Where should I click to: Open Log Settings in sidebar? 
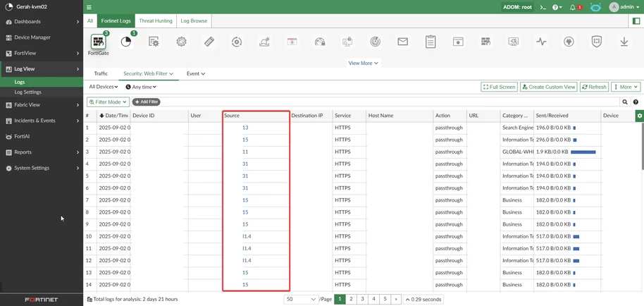pyautogui.click(x=42, y=92)
